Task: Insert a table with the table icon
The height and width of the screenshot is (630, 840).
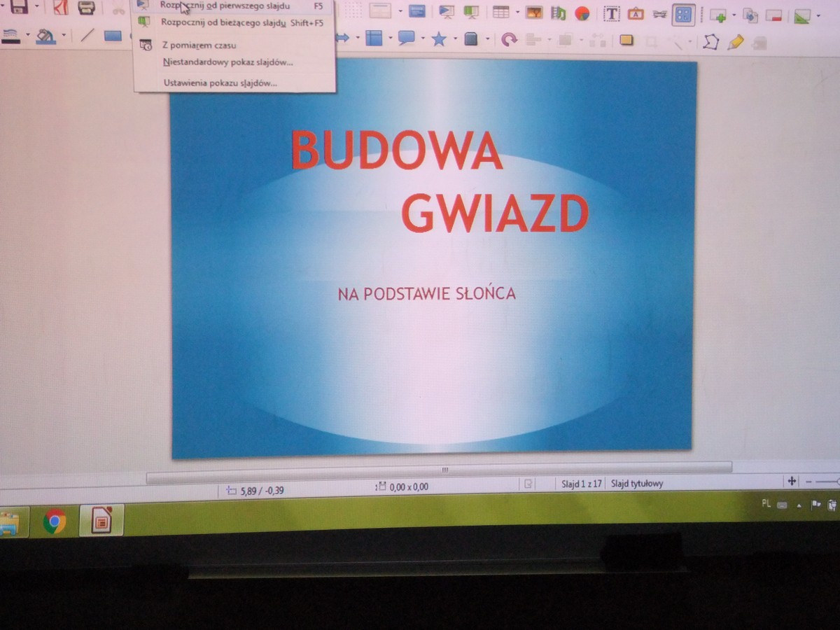Action: (500, 12)
